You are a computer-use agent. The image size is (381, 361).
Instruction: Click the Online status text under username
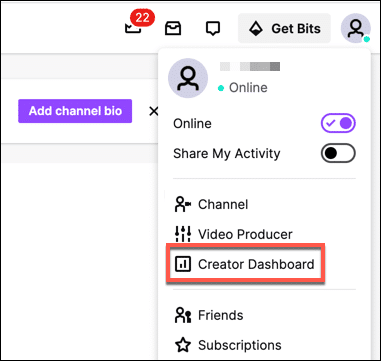click(x=248, y=88)
